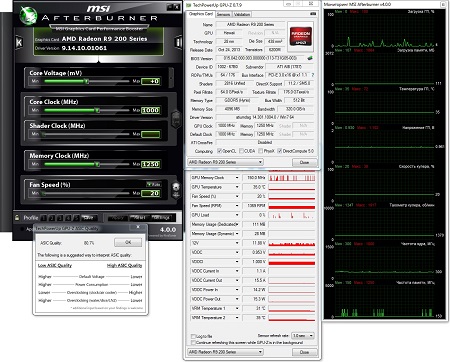Viewport: 450px width, 362px height.
Task: Click the Core Voltage +0 value field
Action: (151, 81)
